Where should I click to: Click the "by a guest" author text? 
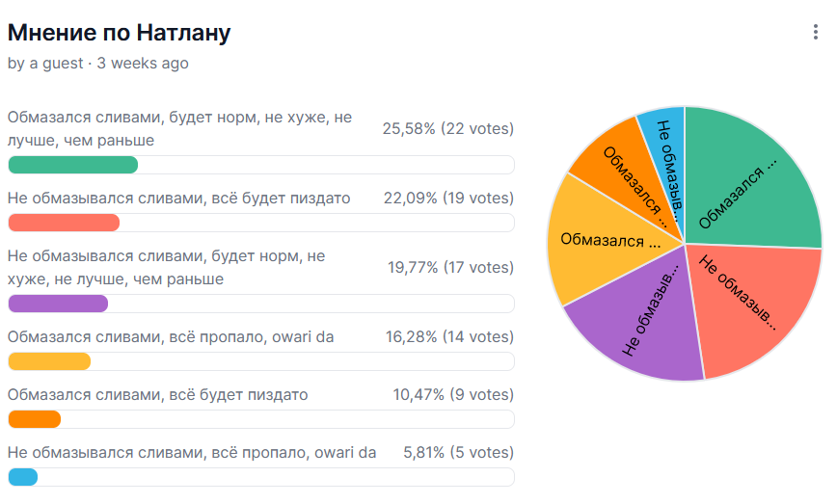pyautogui.click(x=45, y=64)
